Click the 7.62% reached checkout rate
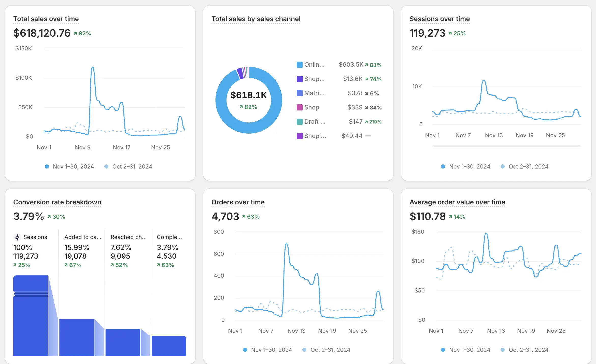Image resolution: width=596 pixels, height=364 pixels. click(121, 247)
